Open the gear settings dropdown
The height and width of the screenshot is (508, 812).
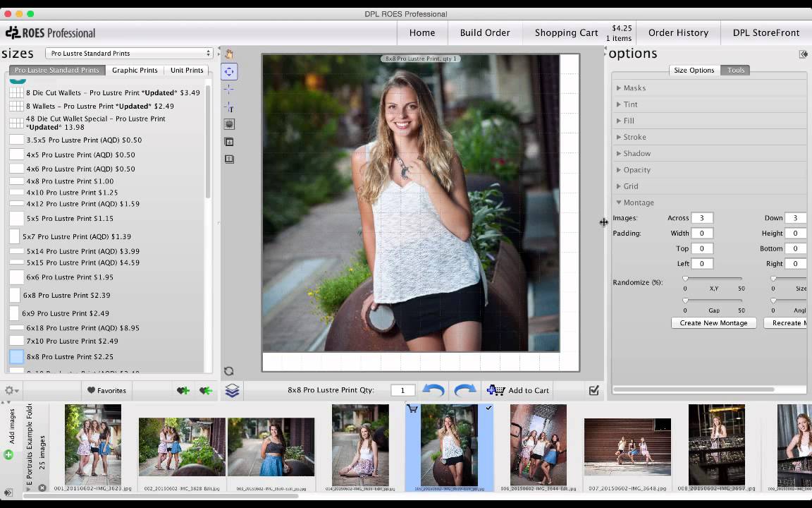[11, 390]
